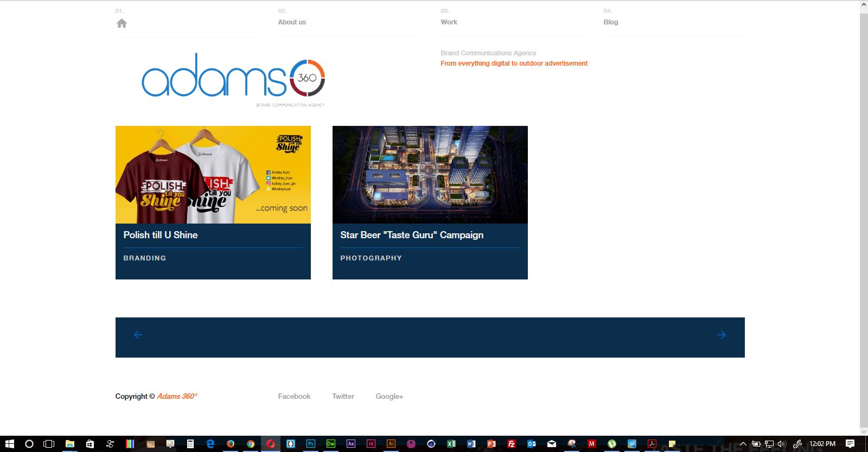Viewport: 868px width, 452px height.
Task: Open the 12:02 PM clock
Action: 822,444
